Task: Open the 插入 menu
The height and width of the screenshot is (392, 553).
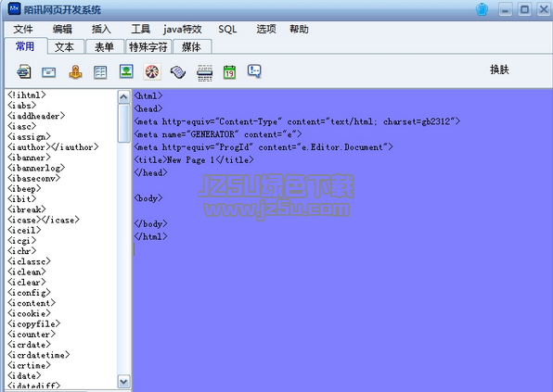Action: (101, 30)
